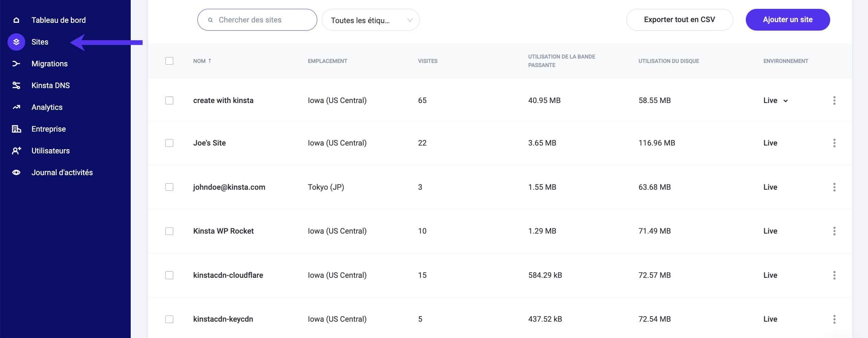The image size is (868, 338).
Task: Click the Exporter tout en CSV button
Action: (x=679, y=19)
